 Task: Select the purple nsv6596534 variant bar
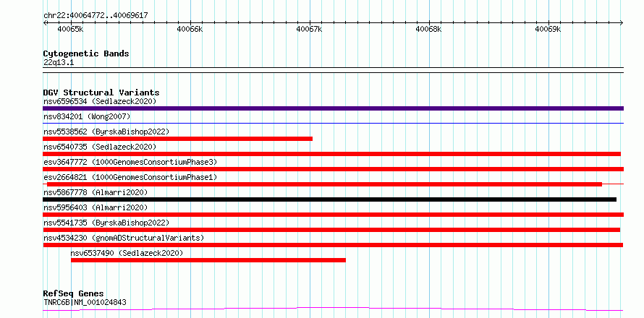pyautogui.click(x=333, y=108)
